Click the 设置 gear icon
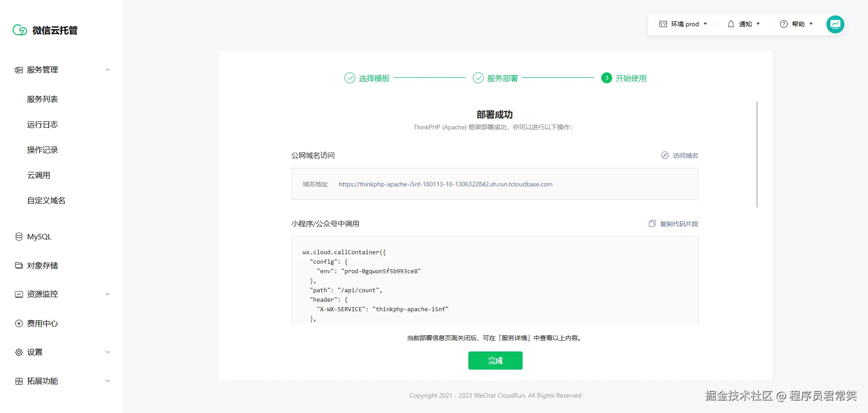This screenshot has width=868, height=413. (19, 352)
